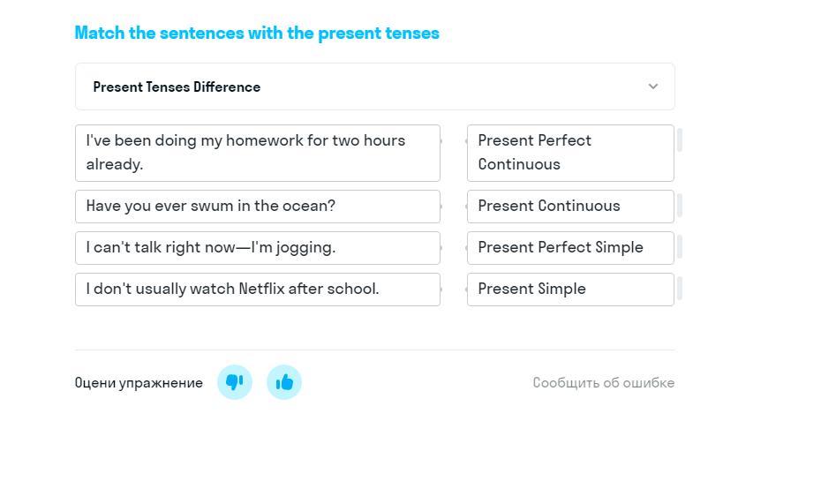Pick the Present Simple answer card
The image size is (836, 504).
(x=570, y=290)
